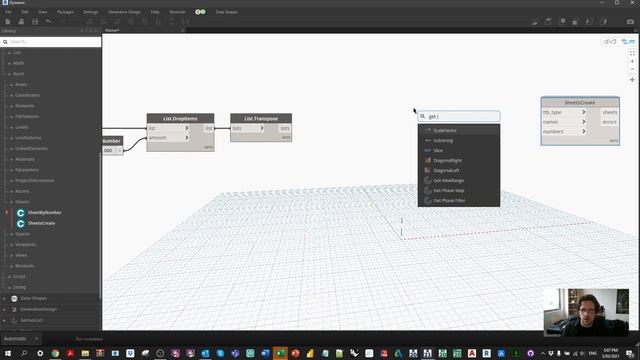Click the Data-Shapes package icon in library
Screen dimensions: 640x360
pyautogui.click(x=14, y=298)
